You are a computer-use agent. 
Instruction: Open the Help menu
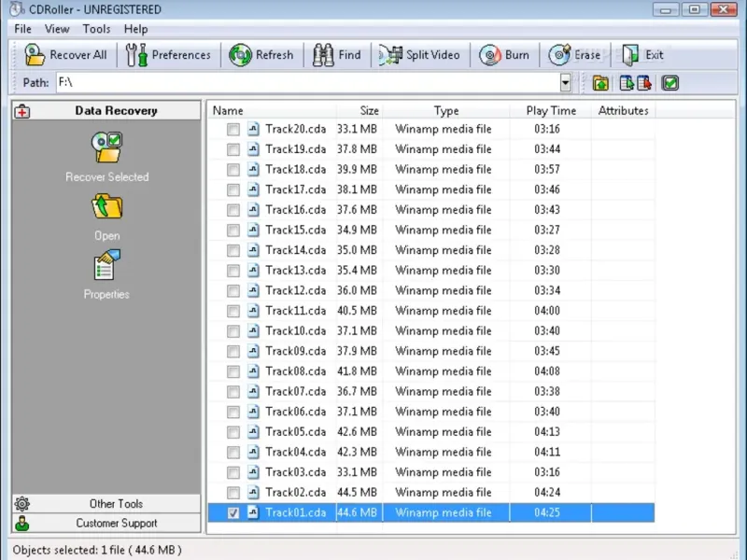135,29
